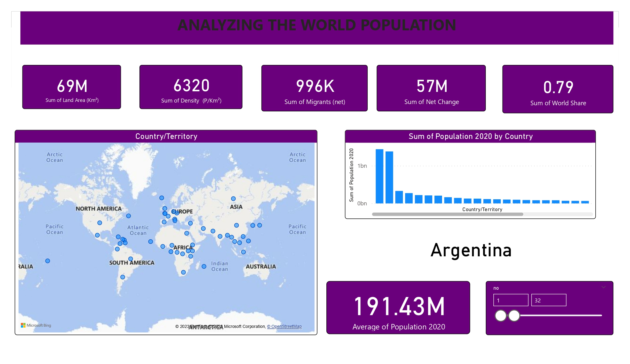Click map bubble left of Indian Ocean label
This screenshot has width=630, height=364.
coord(204,266)
